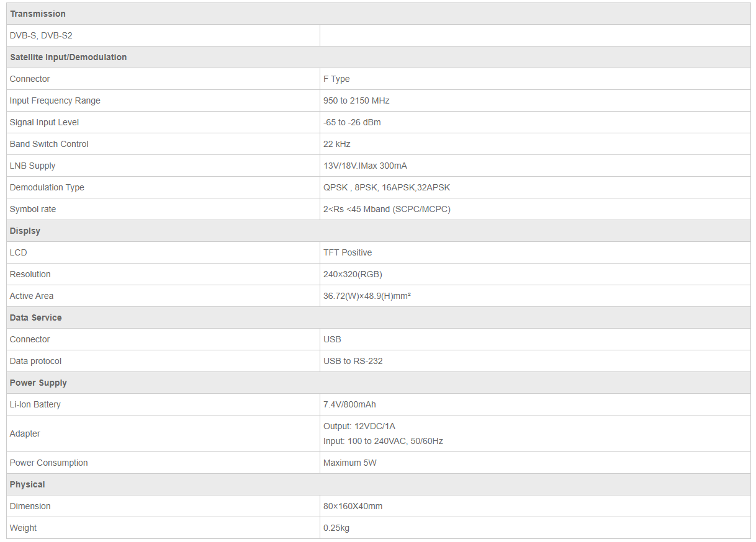Click the Power Supply section header
Image resolution: width=756 pixels, height=542 pixels.
pos(38,383)
